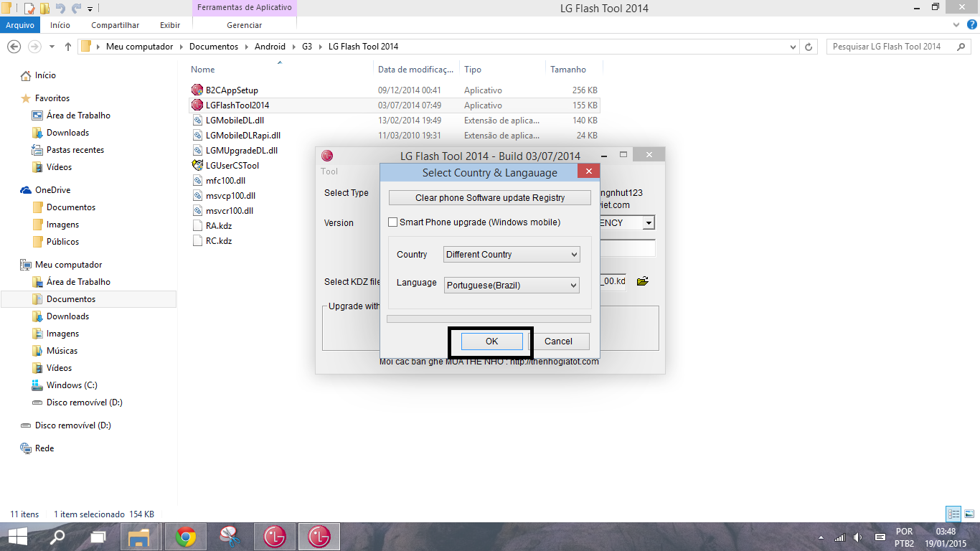Open the Início ribbon tab

pyautogui.click(x=60, y=25)
